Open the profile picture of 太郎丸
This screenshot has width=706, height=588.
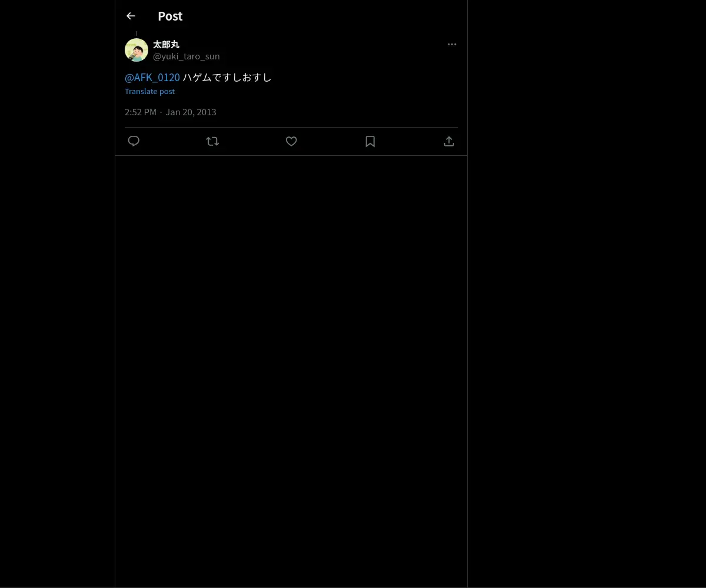[x=136, y=50]
